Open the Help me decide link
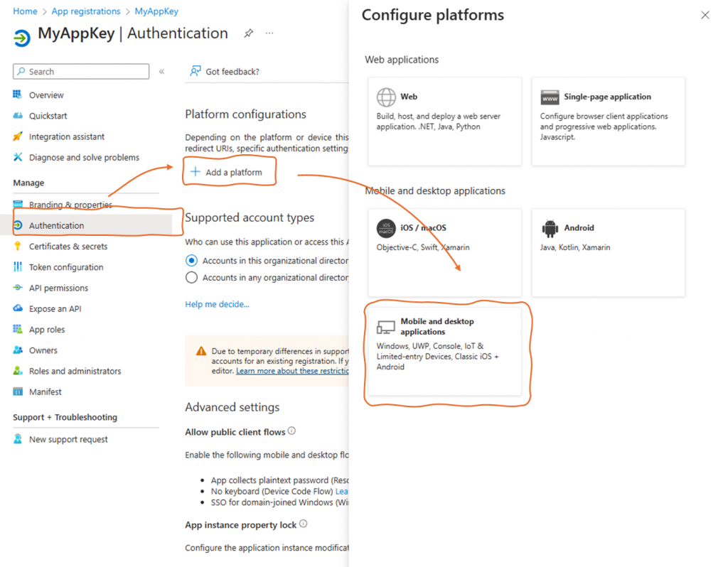The width and height of the screenshot is (728, 567). pos(217,304)
